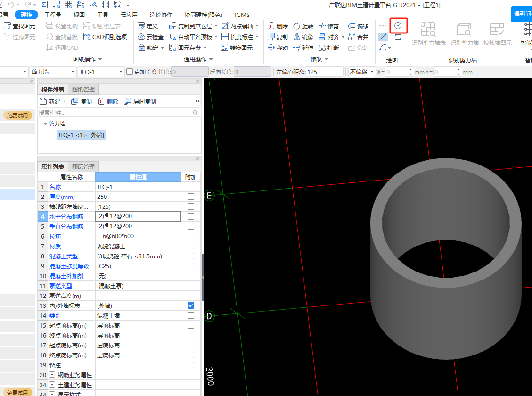This screenshot has height=396, width=532.
Task: Select the straight line draw tool
Action: 383,37
